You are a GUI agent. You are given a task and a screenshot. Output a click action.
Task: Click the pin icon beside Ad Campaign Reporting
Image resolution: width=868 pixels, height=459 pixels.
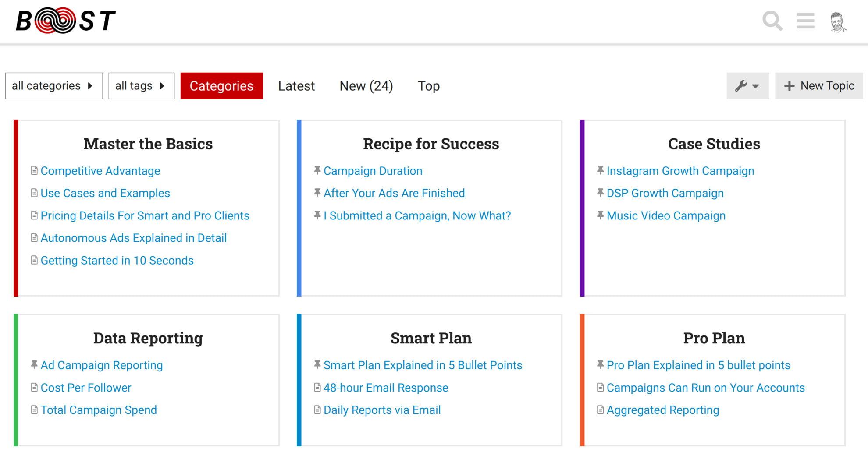(x=34, y=364)
